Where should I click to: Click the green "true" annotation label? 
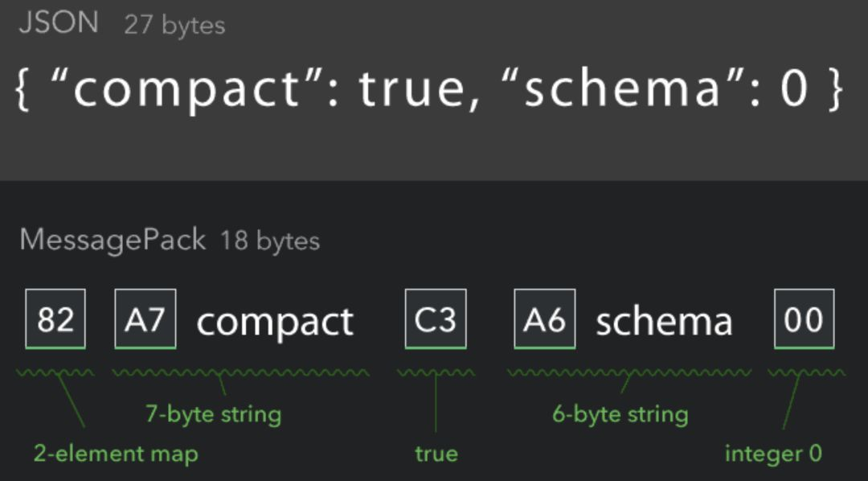coord(436,454)
